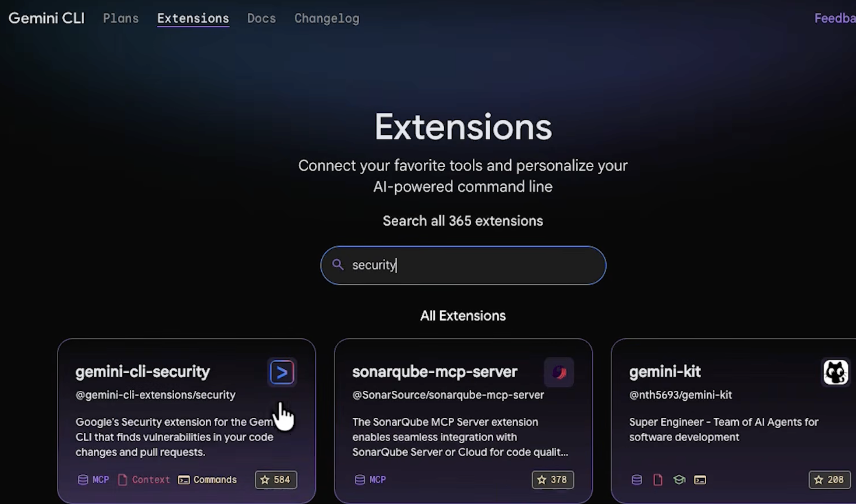Click the Commands tag on gemini-cli-security
This screenshot has width=856, height=504.
pyautogui.click(x=207, y=480)
